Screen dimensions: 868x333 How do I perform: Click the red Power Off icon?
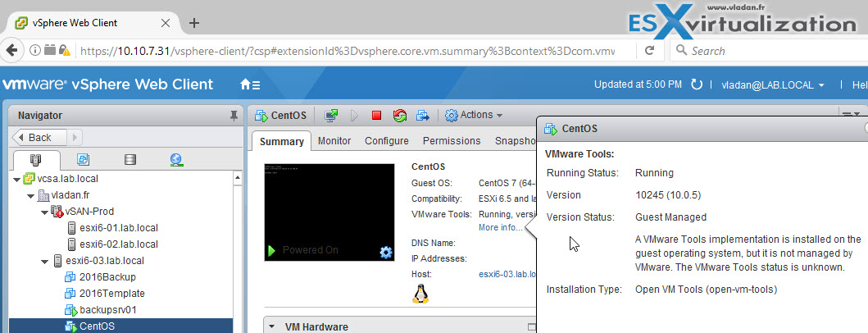[x=376, y=116]
